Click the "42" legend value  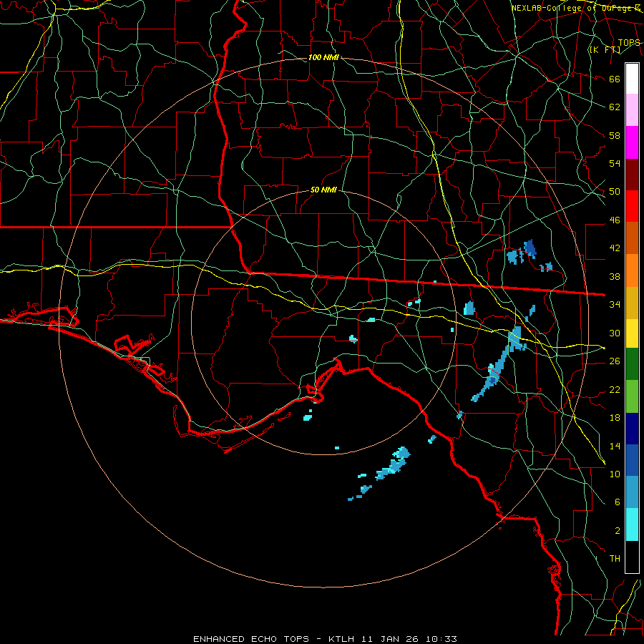pos(615,248)
